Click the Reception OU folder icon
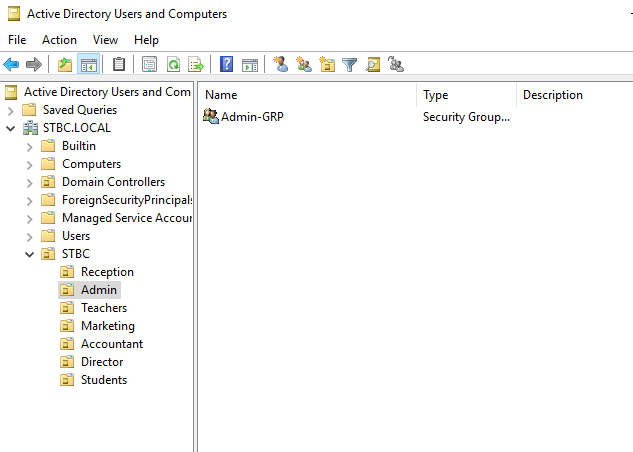This screenshot has height=452, width=633. pos(67,272)
